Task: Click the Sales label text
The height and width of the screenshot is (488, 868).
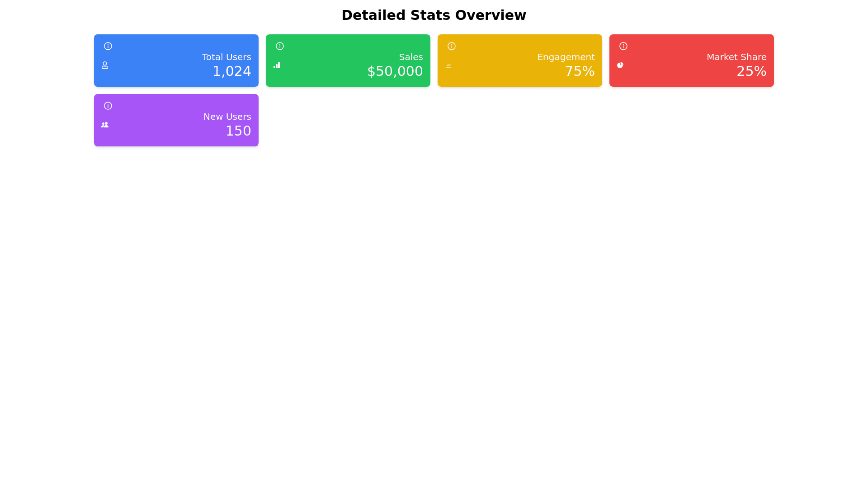Action: click(x=410, y=57)
